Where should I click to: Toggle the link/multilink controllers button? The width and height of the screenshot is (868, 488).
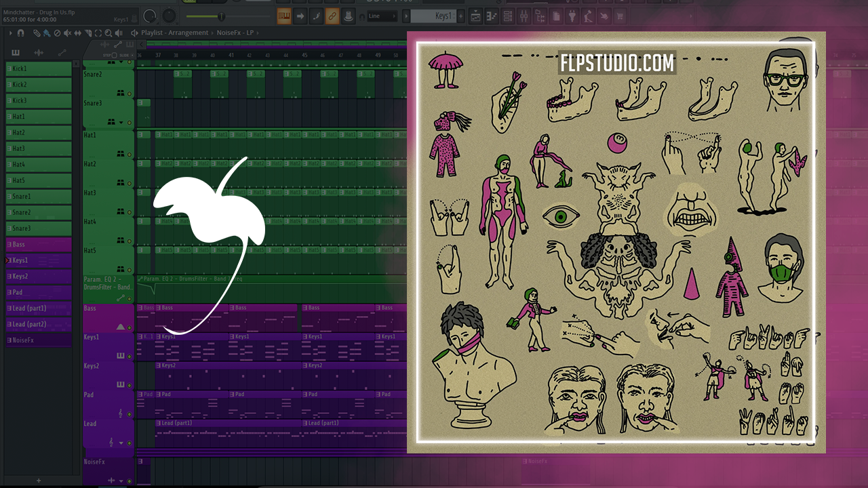tap(332, 16)
